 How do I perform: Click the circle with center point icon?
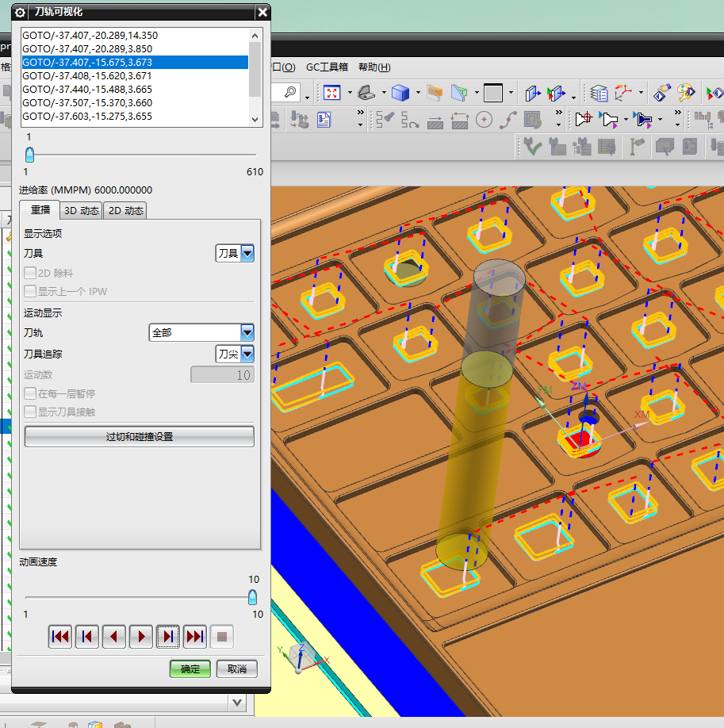(484, 120)
